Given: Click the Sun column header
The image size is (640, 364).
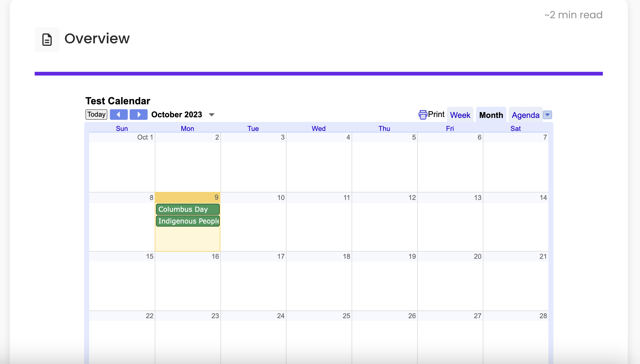Looking at the screenshot, I should (122, 128).
